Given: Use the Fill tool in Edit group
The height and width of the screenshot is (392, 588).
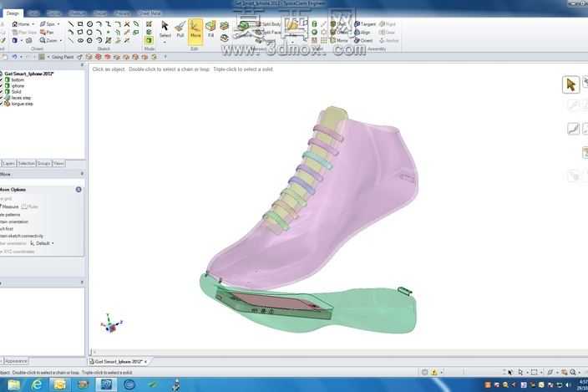Looking at the screenshot, I should 210,30.
